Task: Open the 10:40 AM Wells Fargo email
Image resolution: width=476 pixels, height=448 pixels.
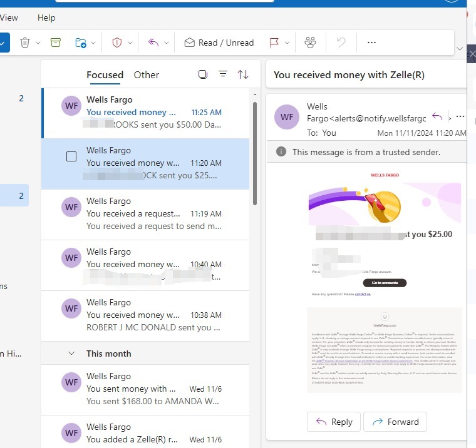Action: pos(145,265)
